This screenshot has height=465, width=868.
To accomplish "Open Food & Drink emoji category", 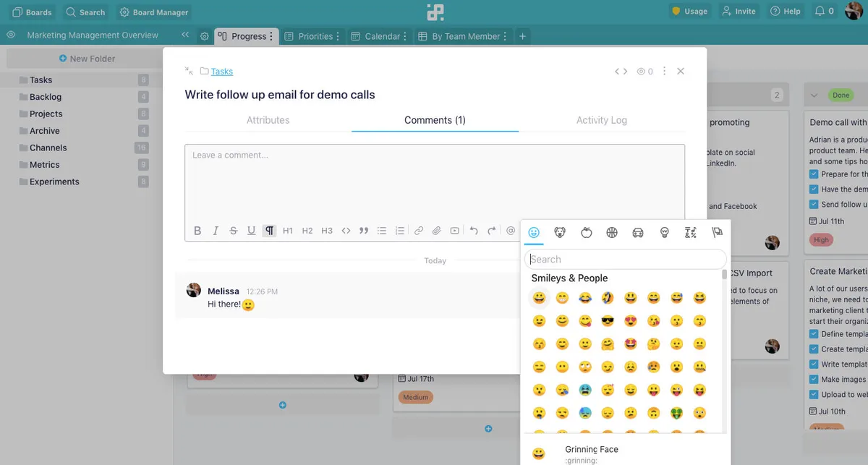I will (x=587, y=232).
